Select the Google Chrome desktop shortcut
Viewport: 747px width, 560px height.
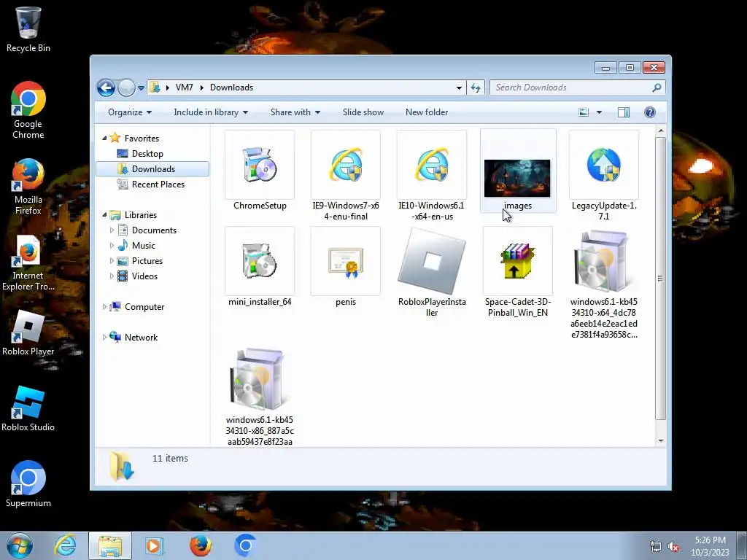tap(28, 110)
